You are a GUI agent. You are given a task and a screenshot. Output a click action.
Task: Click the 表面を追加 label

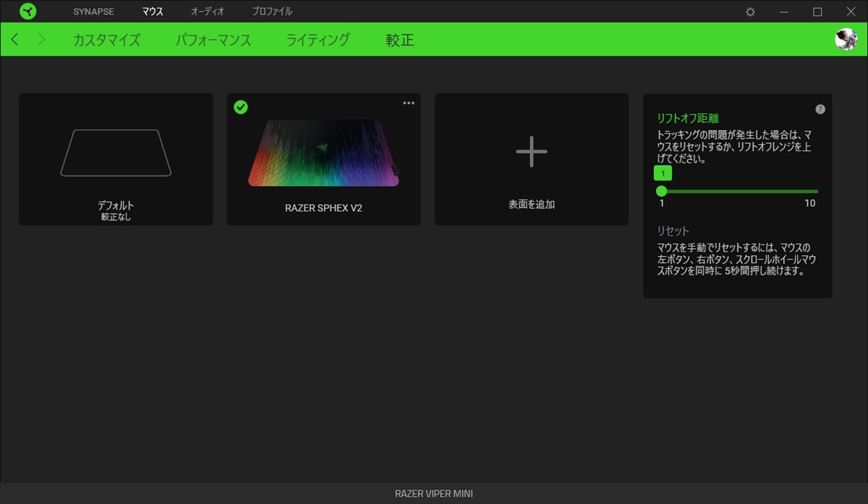pos(532,205)
